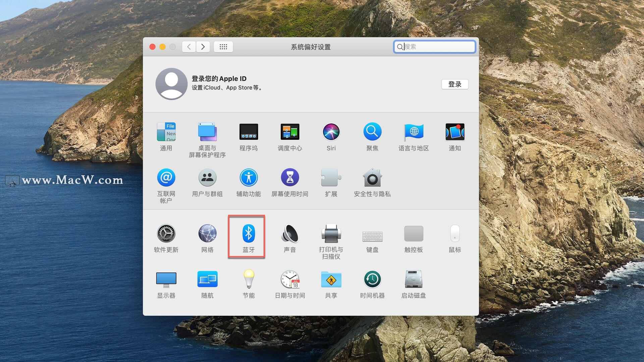The image size is (644, 362).
Task: Click the show-all grid button
Action: [223, 47]
